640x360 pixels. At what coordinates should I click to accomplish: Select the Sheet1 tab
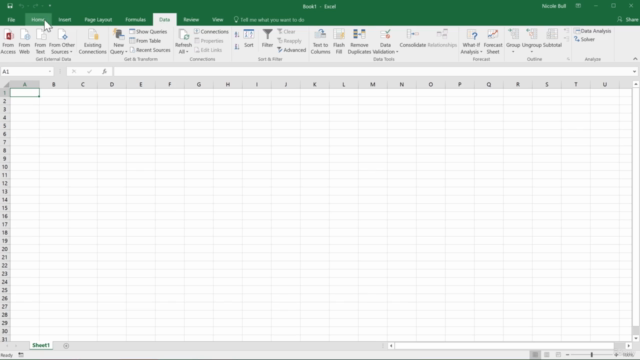coord(41,345)
